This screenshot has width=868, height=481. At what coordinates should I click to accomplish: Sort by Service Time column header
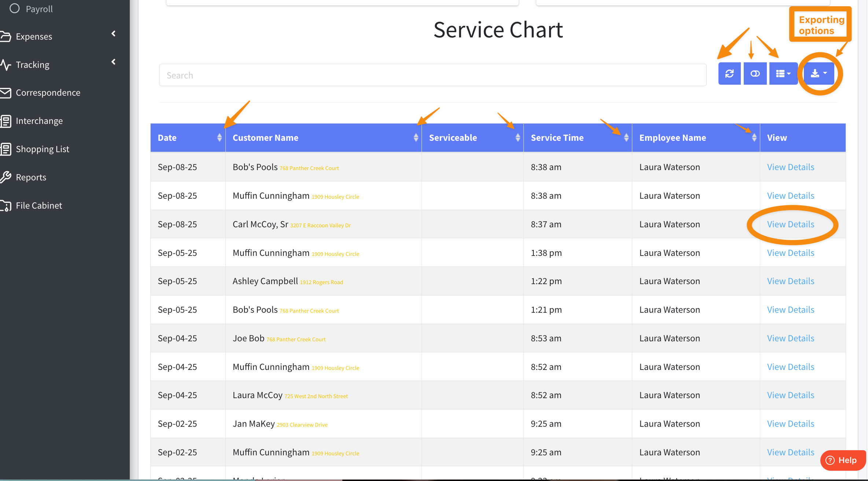[x=557, y=138]
